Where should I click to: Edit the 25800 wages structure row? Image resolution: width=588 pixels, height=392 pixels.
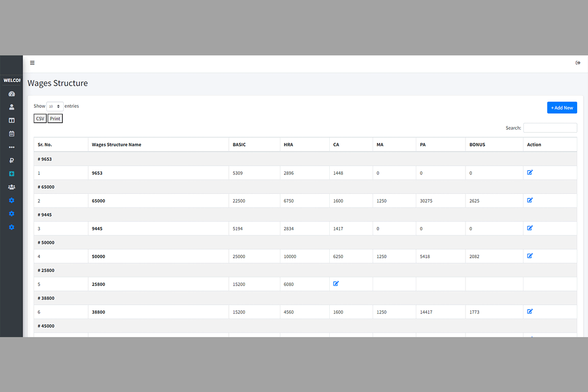click(336, 284)
